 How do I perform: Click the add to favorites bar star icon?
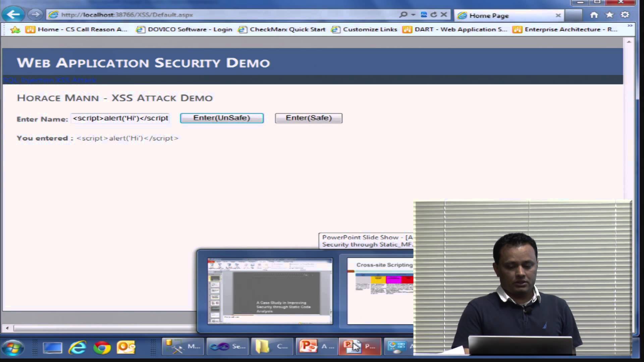tap(15, 30)
